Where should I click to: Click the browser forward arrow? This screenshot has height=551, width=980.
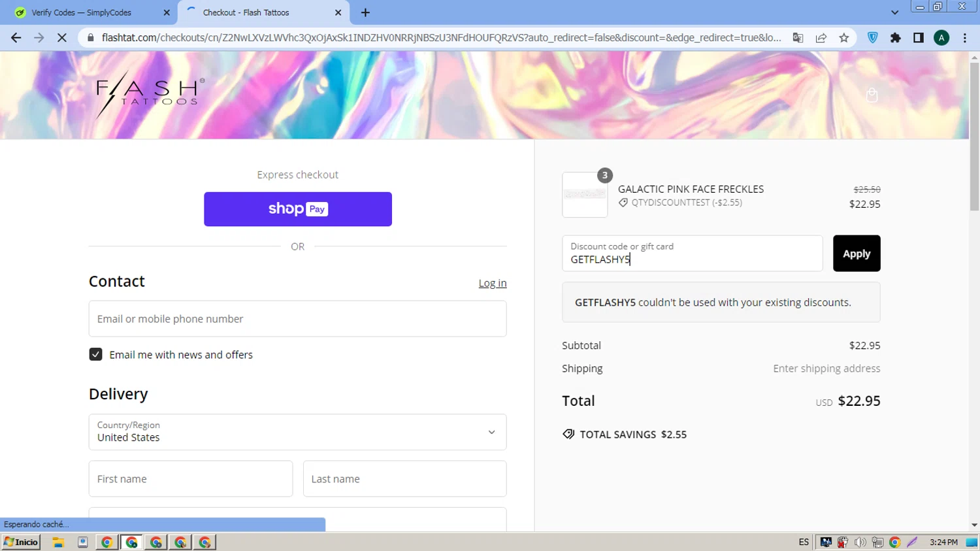coord(39,38)
